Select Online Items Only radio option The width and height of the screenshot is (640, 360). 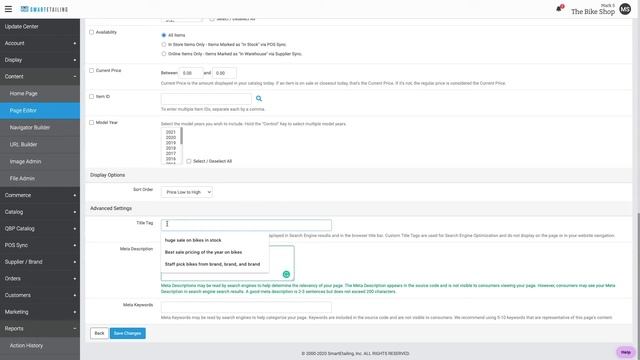164,54
